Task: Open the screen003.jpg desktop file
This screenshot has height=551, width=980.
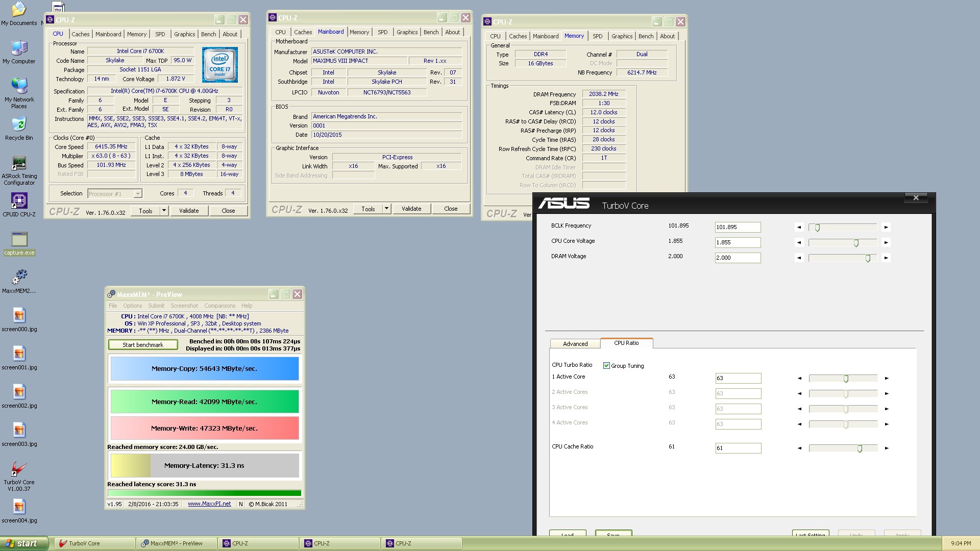Action: click(19, 435)
